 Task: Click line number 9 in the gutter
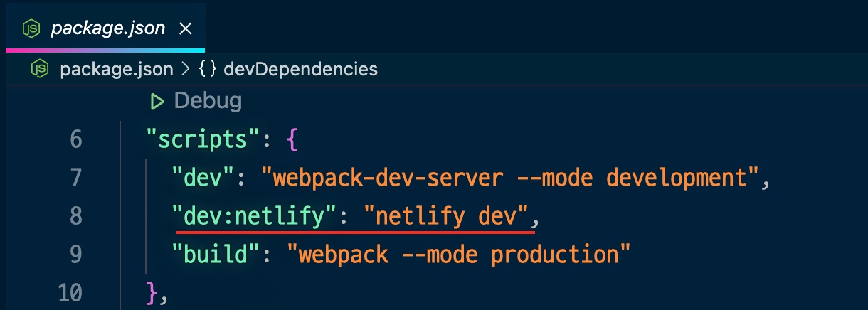coord(75,254)
